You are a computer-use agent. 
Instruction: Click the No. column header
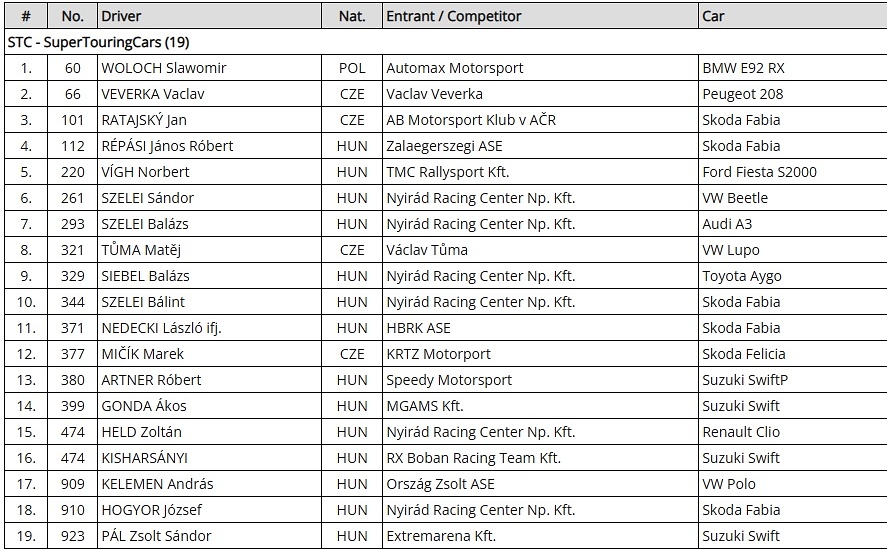(72, 16)
